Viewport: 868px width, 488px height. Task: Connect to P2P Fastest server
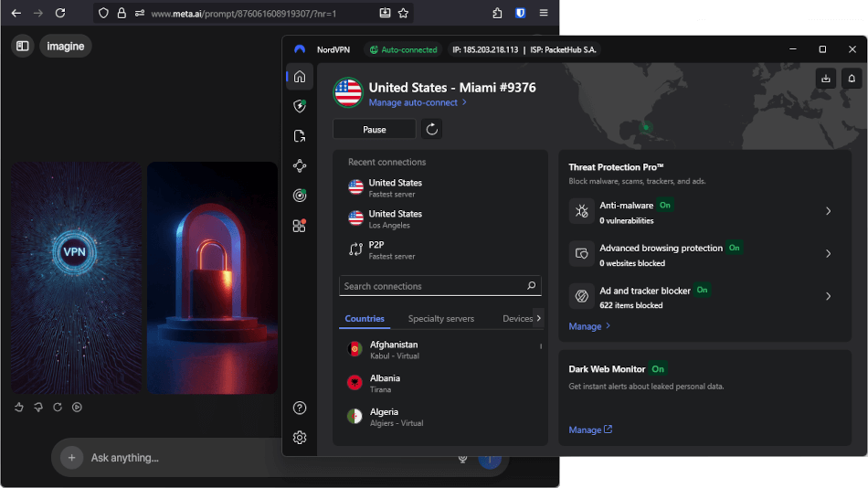440,249
